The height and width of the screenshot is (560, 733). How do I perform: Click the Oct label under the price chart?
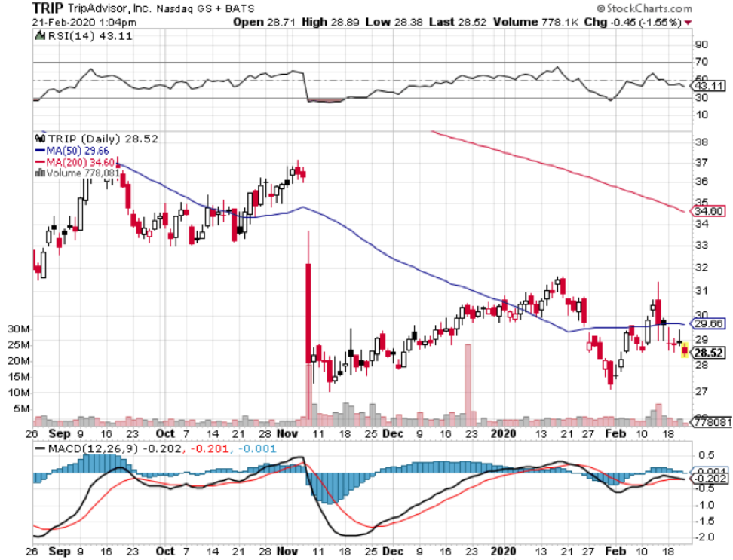[165, 434]
